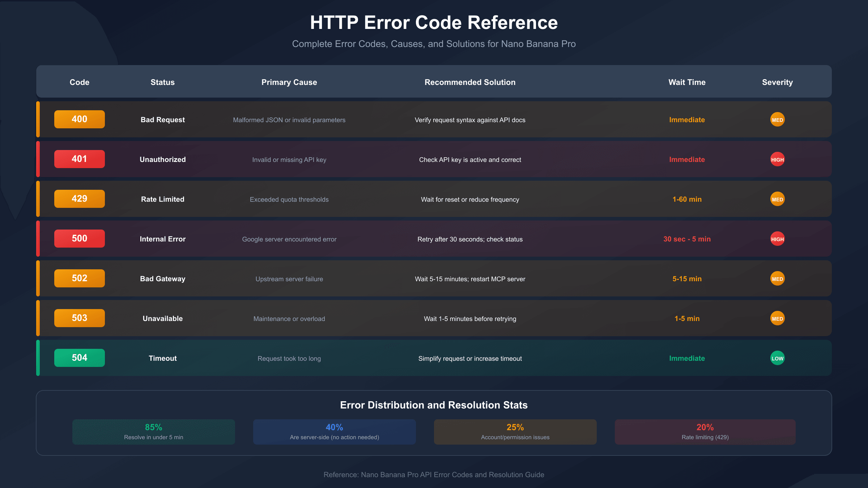
Task: Select the 20% rate limiting stat card
Action: tap(705, 432)
